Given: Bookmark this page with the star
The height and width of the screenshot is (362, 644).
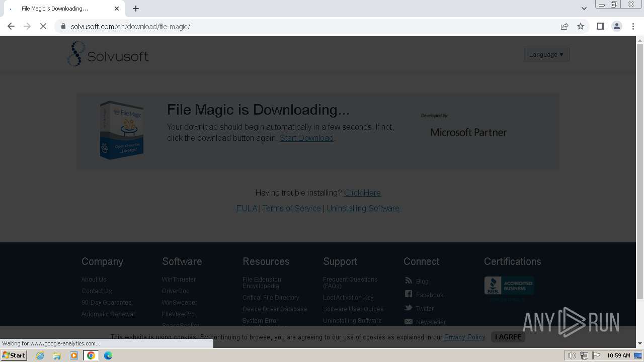Looking at the screenshot, I should tap(581, 26).
